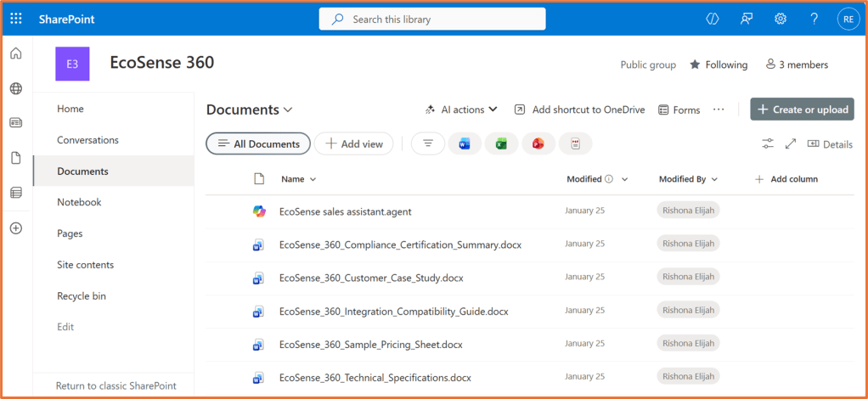Open the My files page icon in rail
This screenshot has width=868, height=399.
click(16, 158)
